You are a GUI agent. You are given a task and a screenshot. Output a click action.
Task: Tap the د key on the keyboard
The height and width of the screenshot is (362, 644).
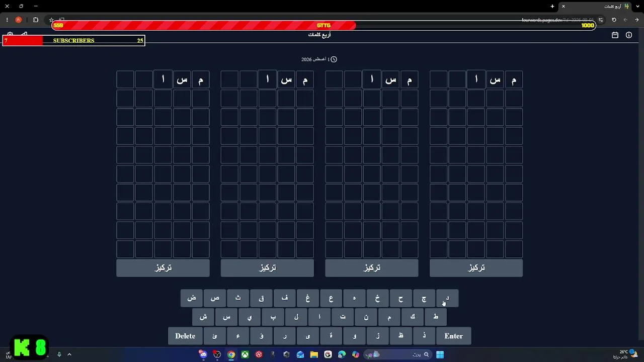pos(447,298)
